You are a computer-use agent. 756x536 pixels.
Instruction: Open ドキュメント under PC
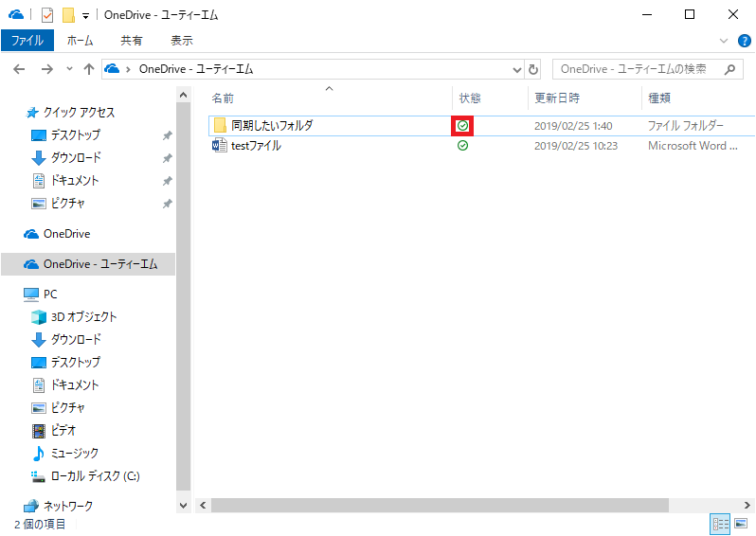pos(75,385)
